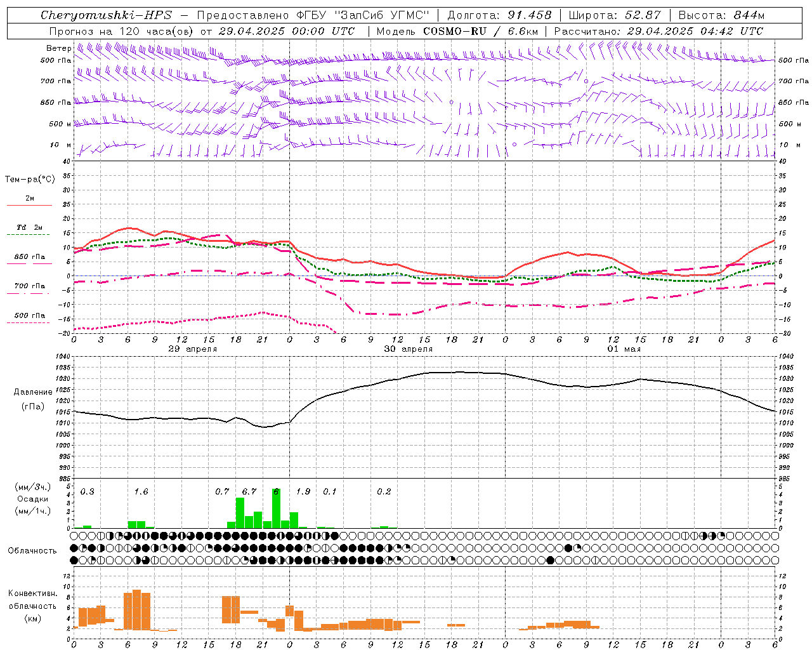Click the station title Cheryomushki-HPS
Screen dimensions: 812x650
pos(106,15)
